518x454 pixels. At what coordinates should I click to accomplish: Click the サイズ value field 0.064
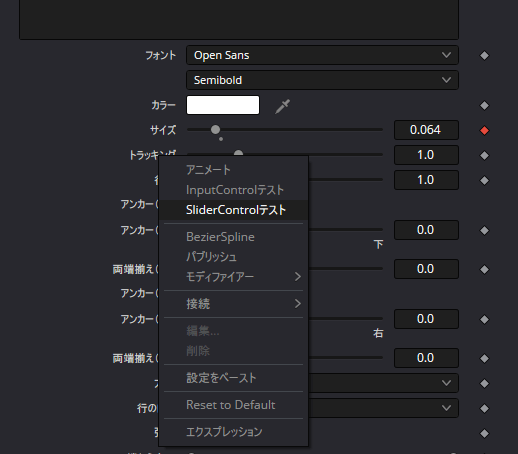pyautogui.click(x=426, y=130)
